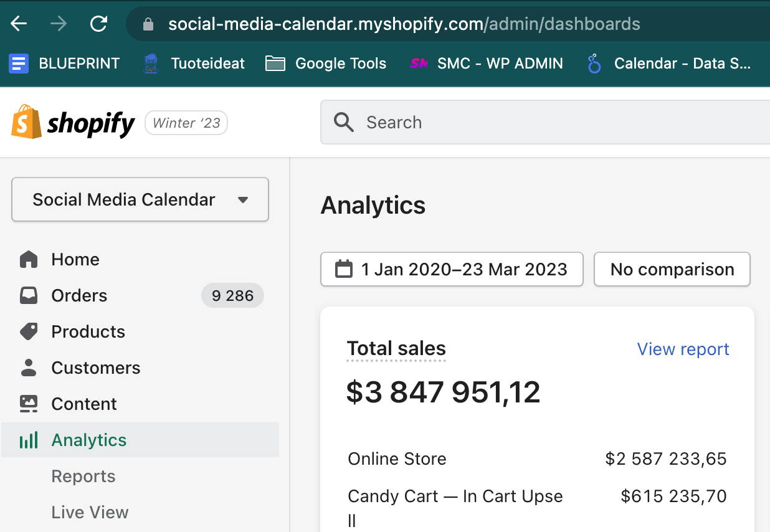Go to Home in the sidebar
Screen dimensions: 770x532
pos(75,259)
